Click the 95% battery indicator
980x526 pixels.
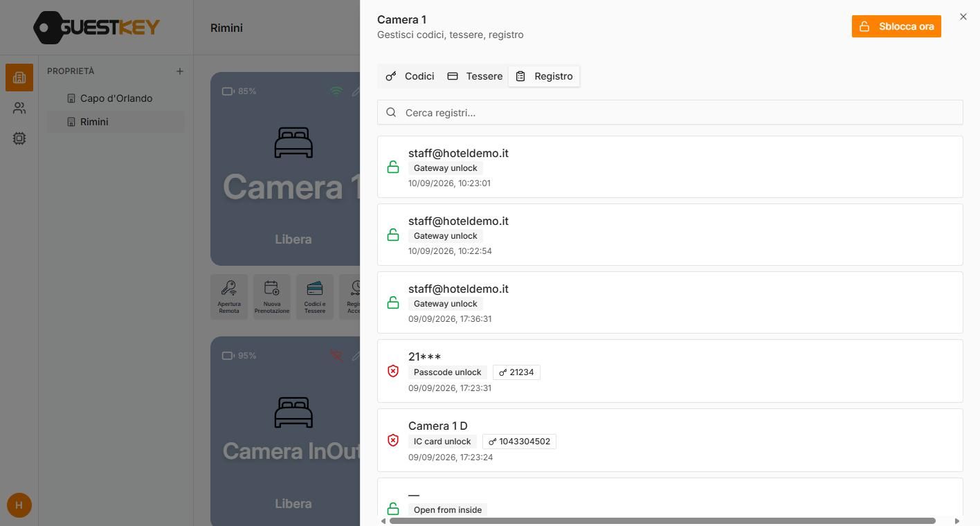point(239,356)
